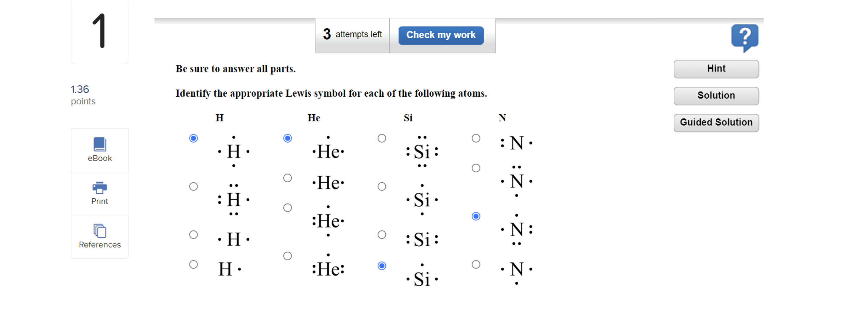Image resolution: width=868 pixels, height=314 pixels.
Task: Select the He option with dots above and below
Action: pyautogui.click(x=287, y=208)
